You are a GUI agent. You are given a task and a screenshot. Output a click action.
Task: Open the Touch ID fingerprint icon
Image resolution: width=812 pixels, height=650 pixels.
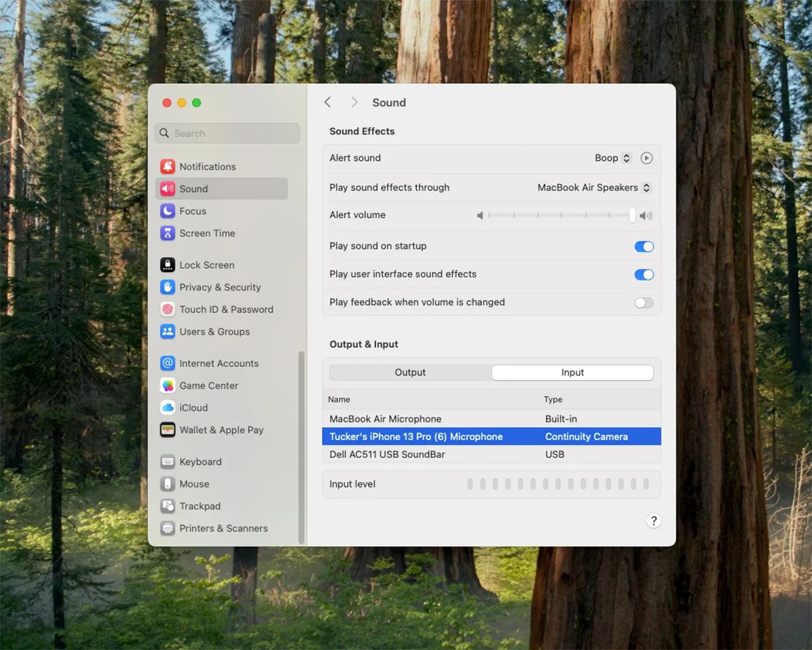167,309
